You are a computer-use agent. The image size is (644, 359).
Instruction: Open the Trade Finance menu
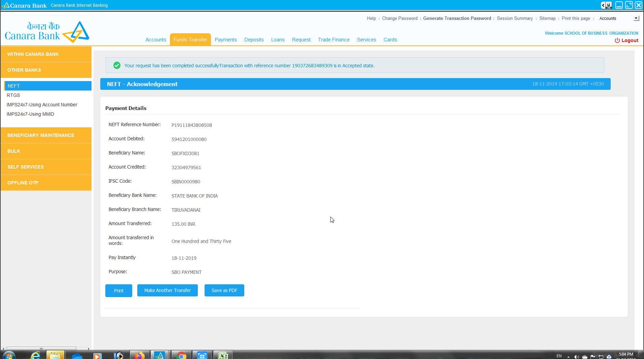334,40
